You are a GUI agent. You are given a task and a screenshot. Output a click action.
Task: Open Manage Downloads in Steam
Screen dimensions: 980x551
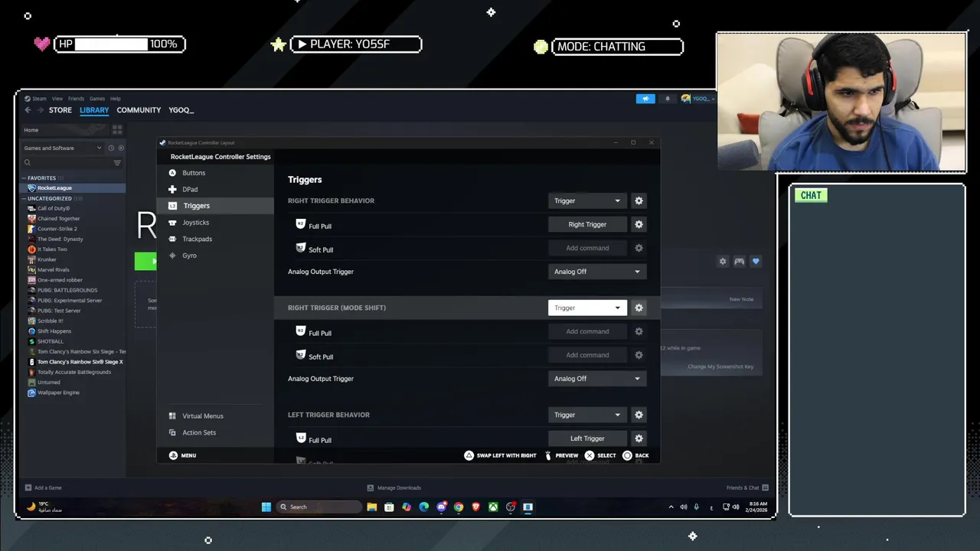[394, 487]
